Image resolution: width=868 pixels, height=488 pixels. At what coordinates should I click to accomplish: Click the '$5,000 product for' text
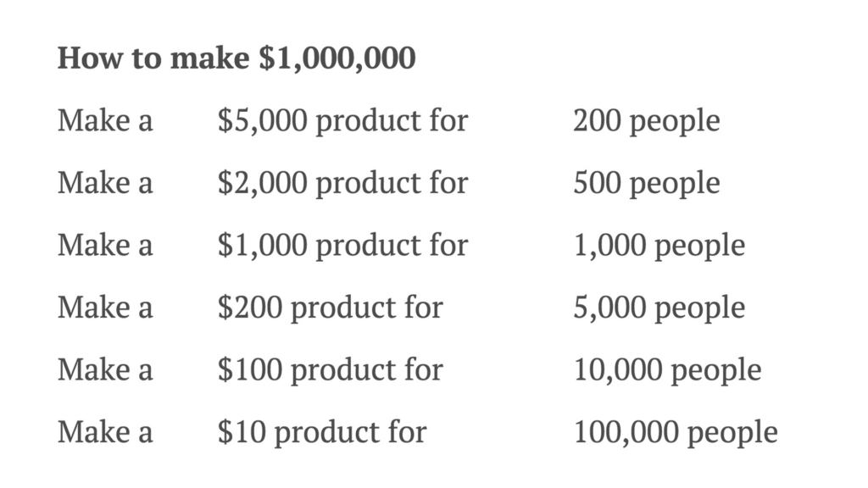342,120
